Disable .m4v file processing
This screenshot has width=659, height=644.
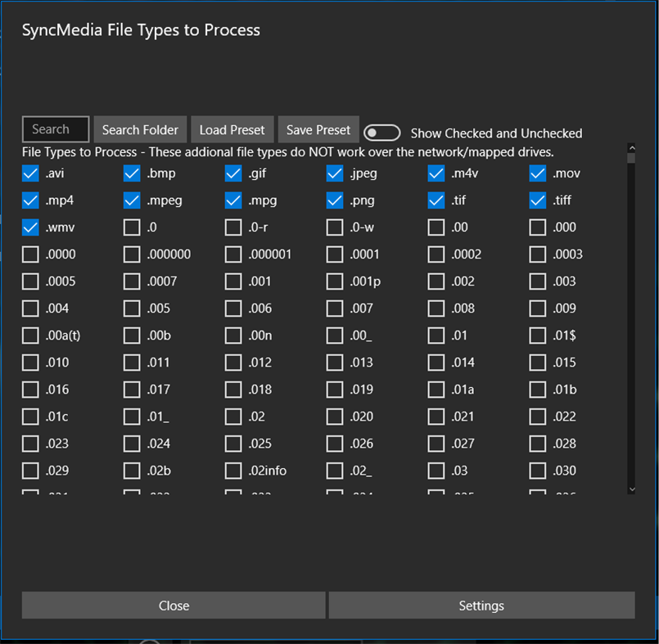coord(436,173)
